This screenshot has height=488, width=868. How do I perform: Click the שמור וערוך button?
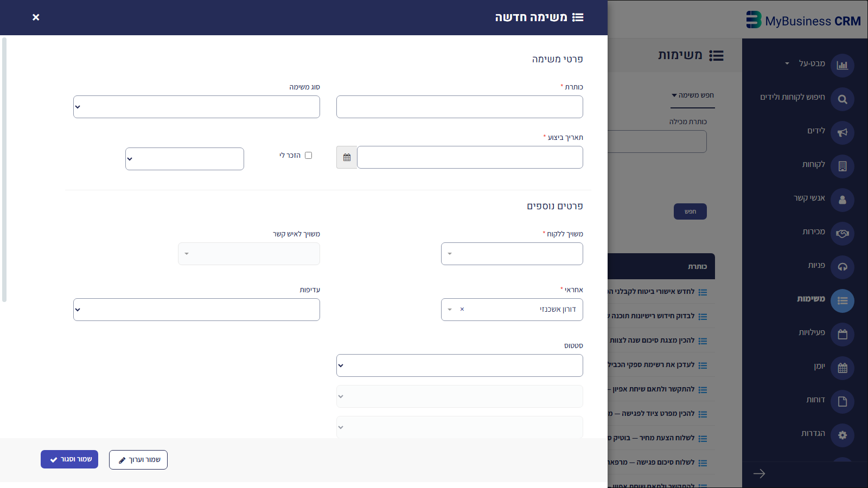pyautogui.click(x=138, y=460)
